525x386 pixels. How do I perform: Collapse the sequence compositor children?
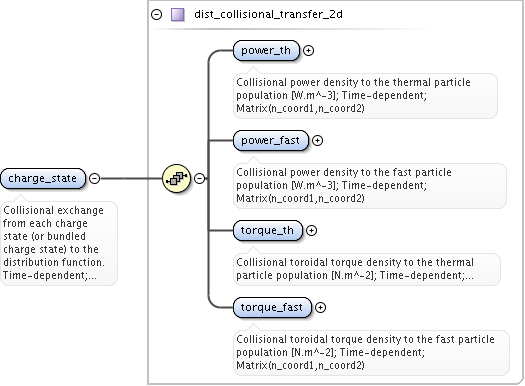tap(200, 178)
